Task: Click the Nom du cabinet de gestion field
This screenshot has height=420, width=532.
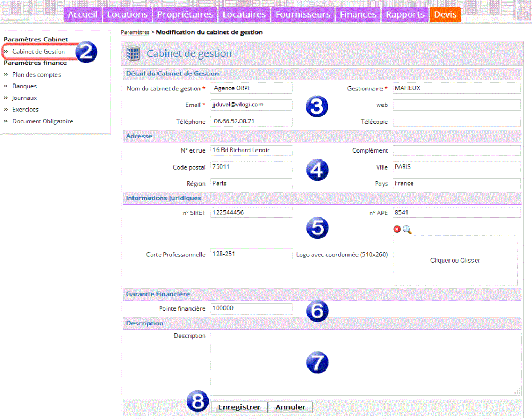Action: pyautogui.click(x=251, y=88)
